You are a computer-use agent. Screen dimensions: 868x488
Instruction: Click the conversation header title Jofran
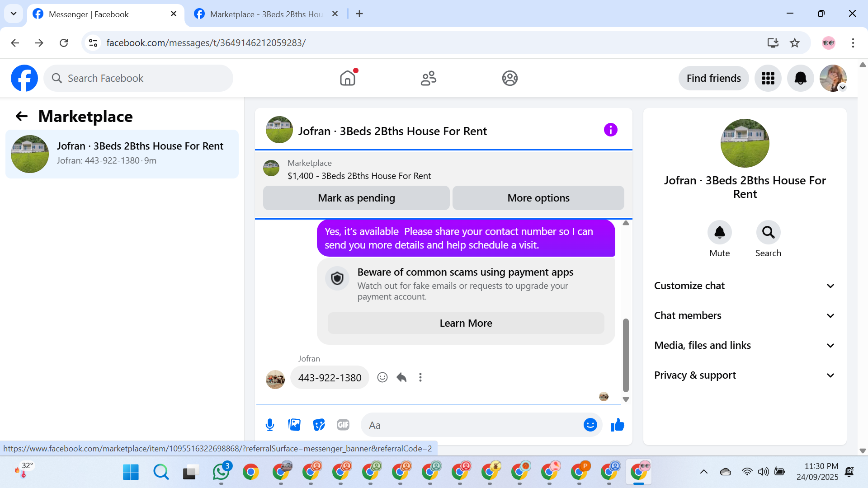click(x=392, y=131)
